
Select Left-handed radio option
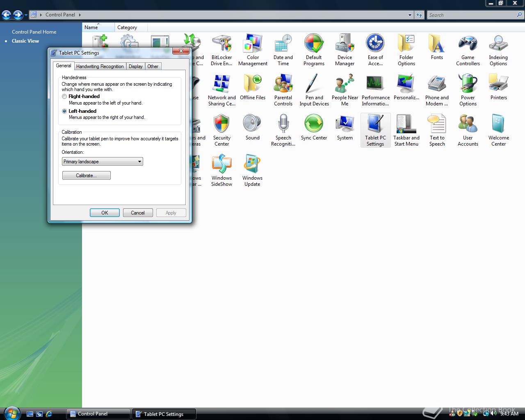pos(64,111)
